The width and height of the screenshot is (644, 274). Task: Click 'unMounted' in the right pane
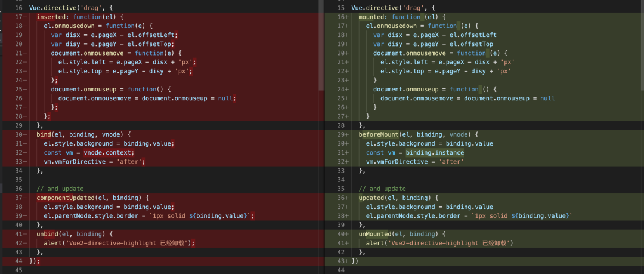374,234
